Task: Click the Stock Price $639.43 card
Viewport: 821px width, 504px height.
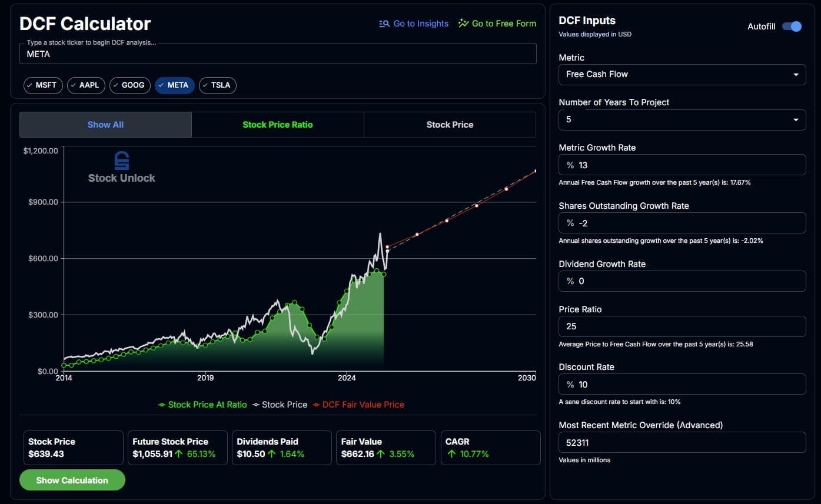Action: click(x=74, y=448)
